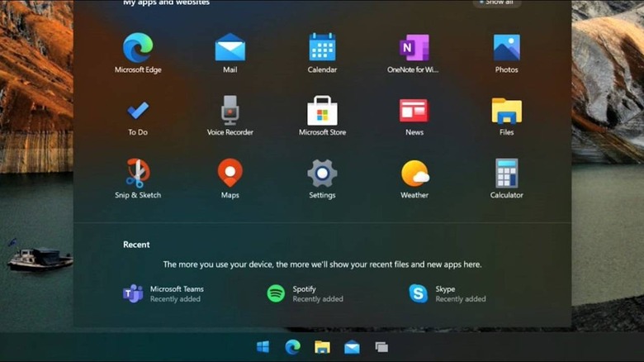This screenshot has width=644, height=362.
Task: Open Edge from the taskbar
Action: 292,347
